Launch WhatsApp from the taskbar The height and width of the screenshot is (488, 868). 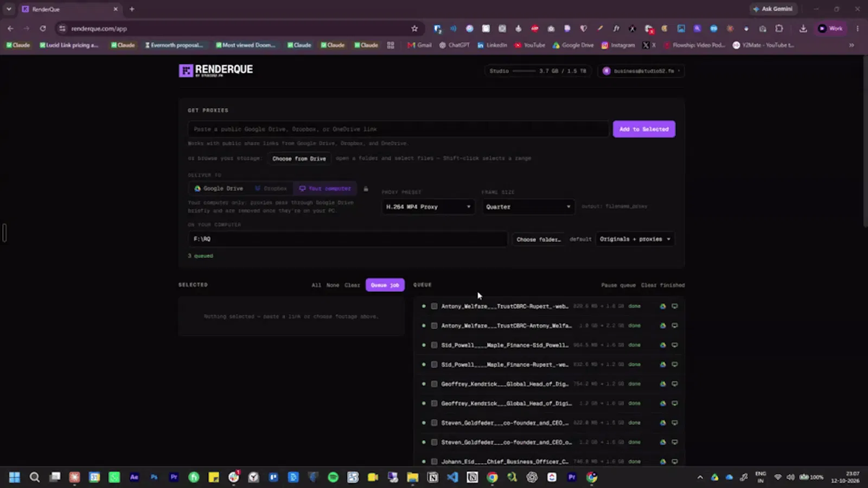coord(114,477)
